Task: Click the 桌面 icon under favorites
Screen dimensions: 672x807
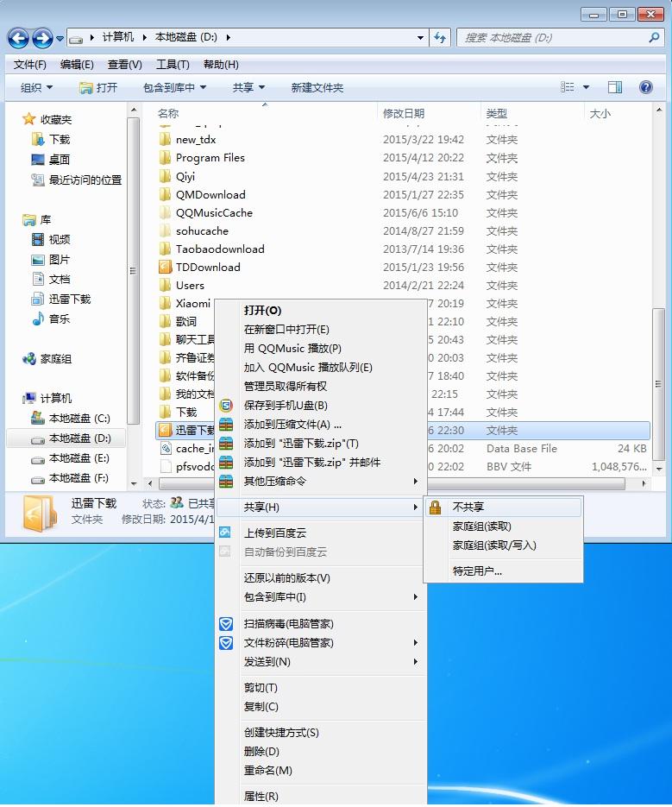Action: (38, 160)
